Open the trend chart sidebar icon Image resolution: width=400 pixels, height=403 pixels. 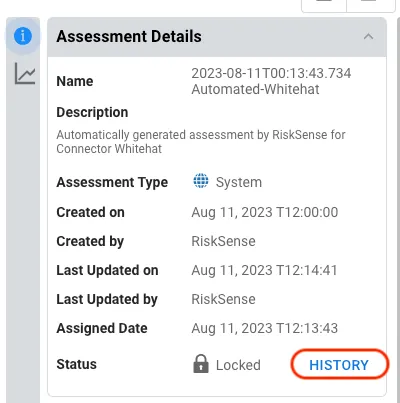point(25,74)
